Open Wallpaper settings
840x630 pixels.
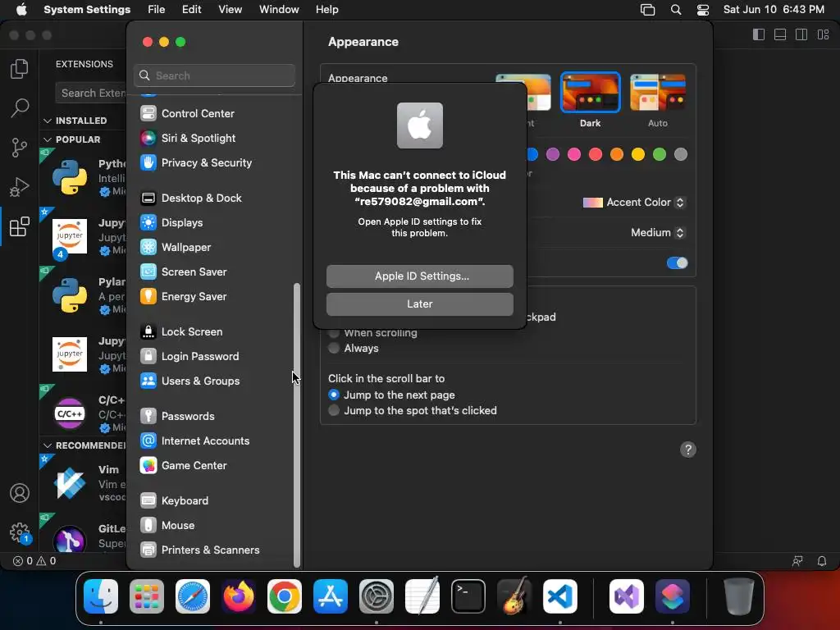pos(176,248)
